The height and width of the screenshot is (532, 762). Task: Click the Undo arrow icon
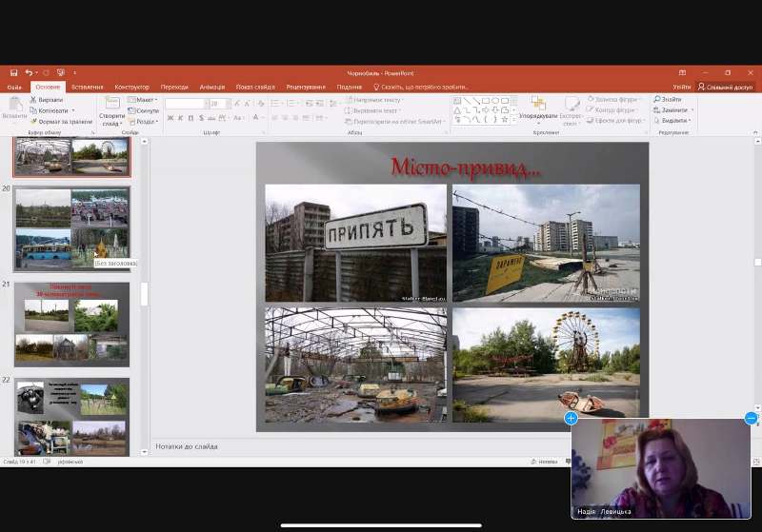pyautogui.click(x=29, y=72)
